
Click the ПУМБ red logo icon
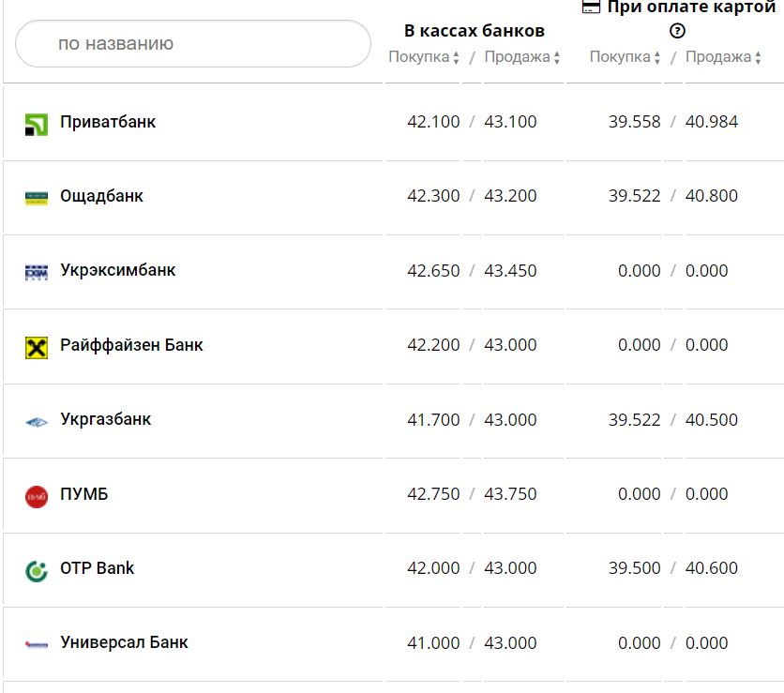pos(36,496)
